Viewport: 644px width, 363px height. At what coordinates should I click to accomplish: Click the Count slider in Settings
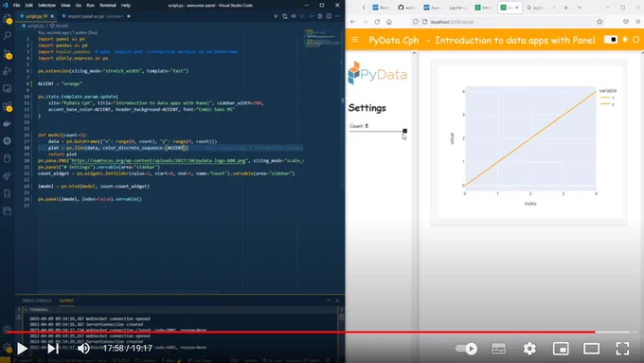point(378,131)
